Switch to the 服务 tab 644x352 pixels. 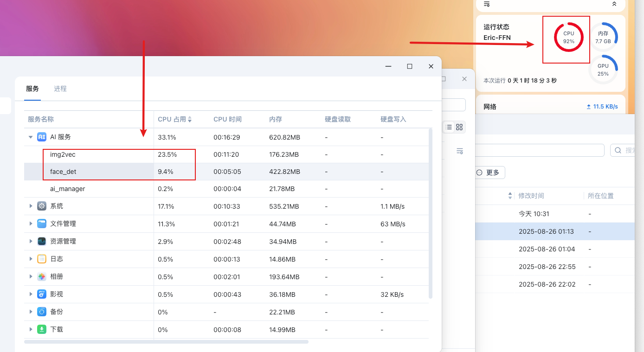pos(32,89)
